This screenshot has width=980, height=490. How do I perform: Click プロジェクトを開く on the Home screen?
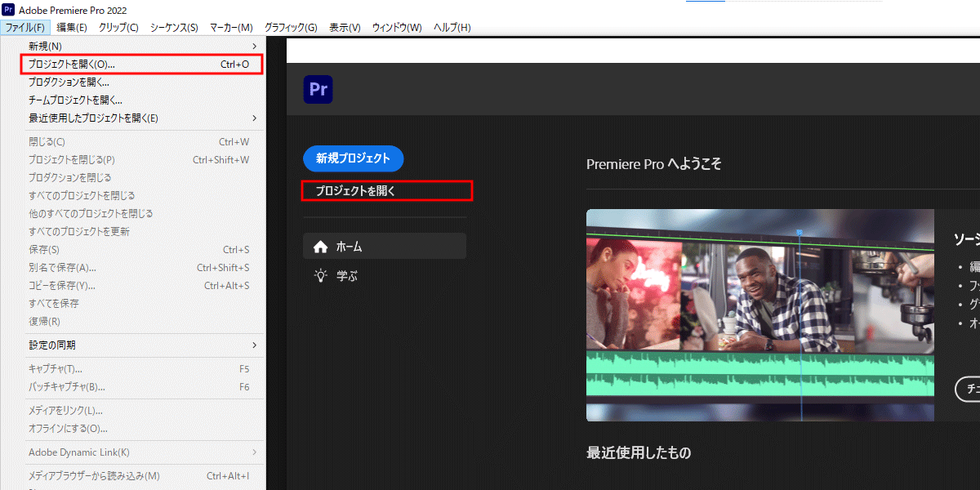click(x=355, y=190)
